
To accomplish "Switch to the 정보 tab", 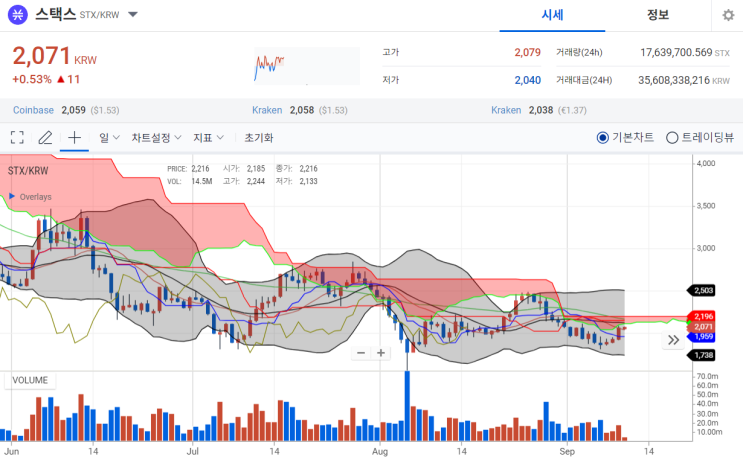I will click(658, 16).
